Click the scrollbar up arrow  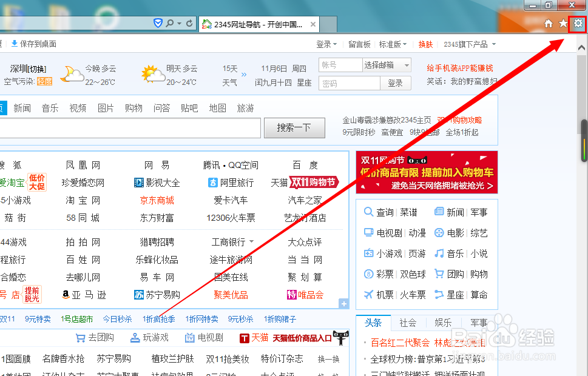click(x=581, y=48)
